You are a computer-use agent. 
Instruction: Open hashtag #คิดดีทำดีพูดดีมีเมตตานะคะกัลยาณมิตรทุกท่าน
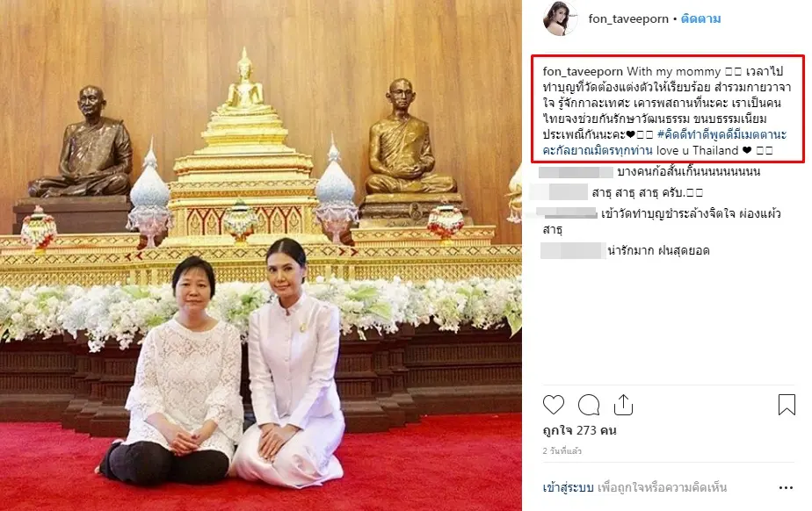coord(665,143)
